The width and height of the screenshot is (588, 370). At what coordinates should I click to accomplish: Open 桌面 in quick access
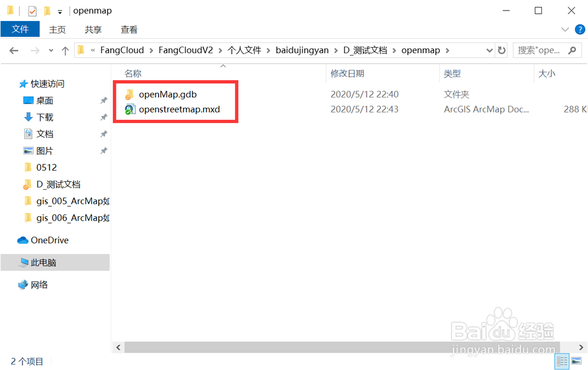tap(44, 100)
